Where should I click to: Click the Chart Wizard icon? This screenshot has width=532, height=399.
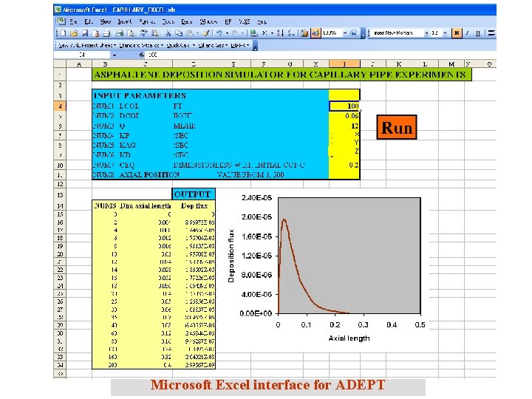tap(304, 33)
